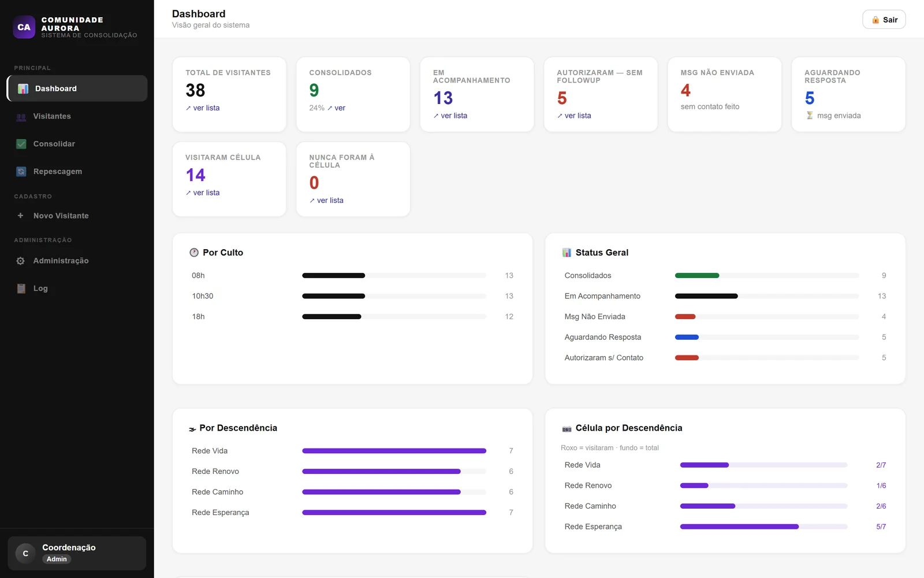Go to Consolidar in the sidebar
The width and height of the screenshot is (924, 578).
coord(77,144)
